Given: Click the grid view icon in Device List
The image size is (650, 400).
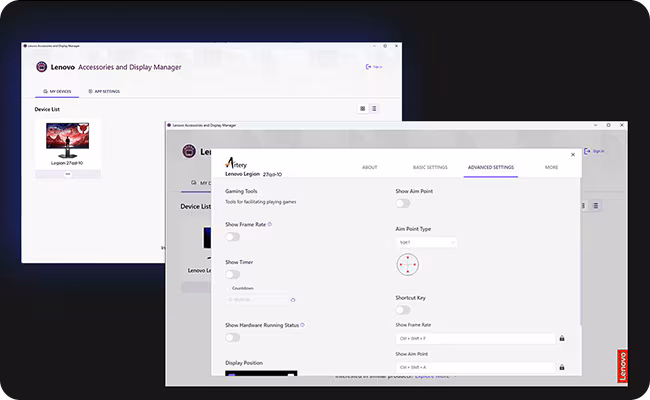Looking at the screenshot, I should [x=362, y=108].
